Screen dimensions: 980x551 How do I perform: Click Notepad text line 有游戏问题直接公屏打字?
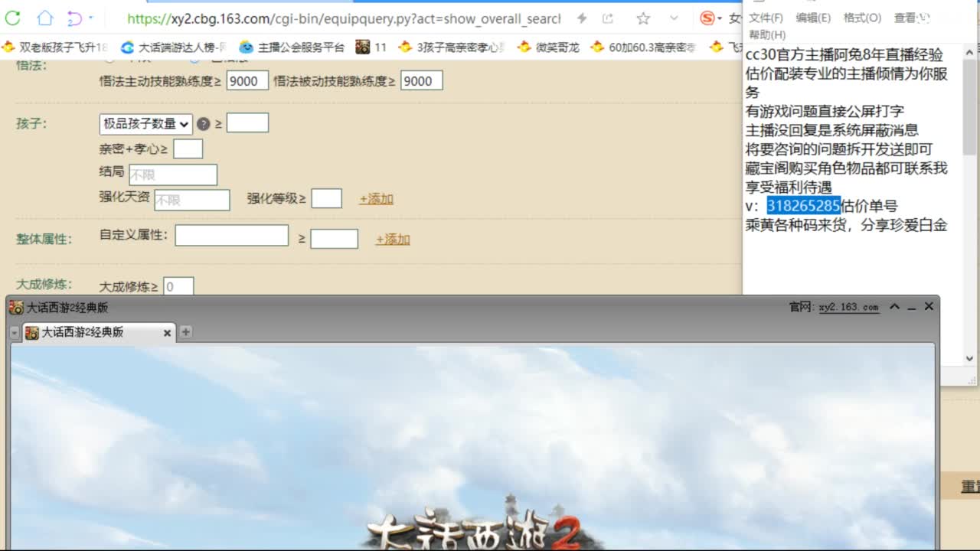(825, 111)
